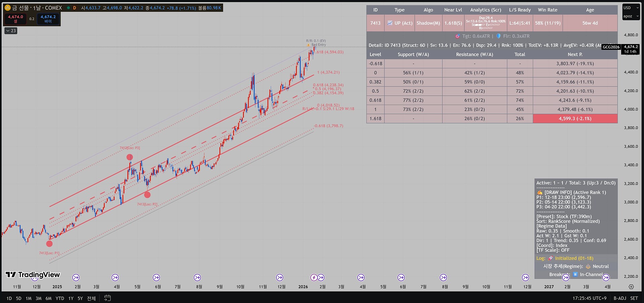
Task: Click the red 4,599.3 (-2.1%) cell
Action: click(575, 119)
